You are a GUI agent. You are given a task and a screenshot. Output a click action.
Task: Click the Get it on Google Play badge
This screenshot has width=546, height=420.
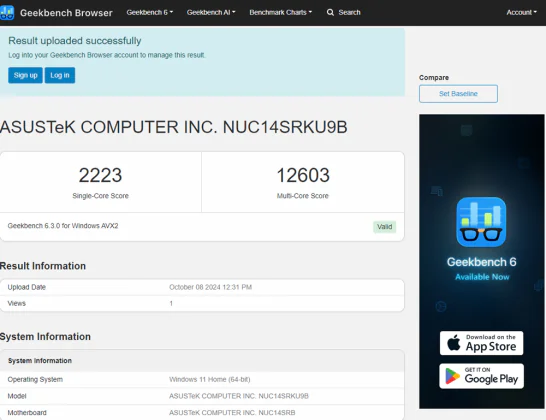pos(481,376)
